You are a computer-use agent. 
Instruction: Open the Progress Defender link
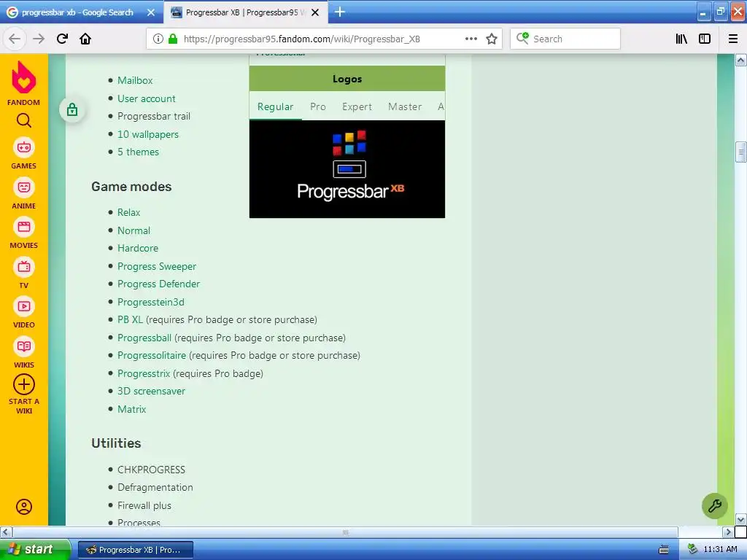pyautogui.click(x=158, y=284)
